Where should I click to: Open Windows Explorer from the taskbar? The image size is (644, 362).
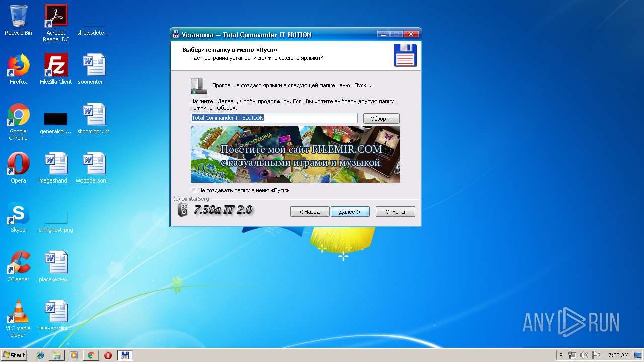(x=57, y=355)
